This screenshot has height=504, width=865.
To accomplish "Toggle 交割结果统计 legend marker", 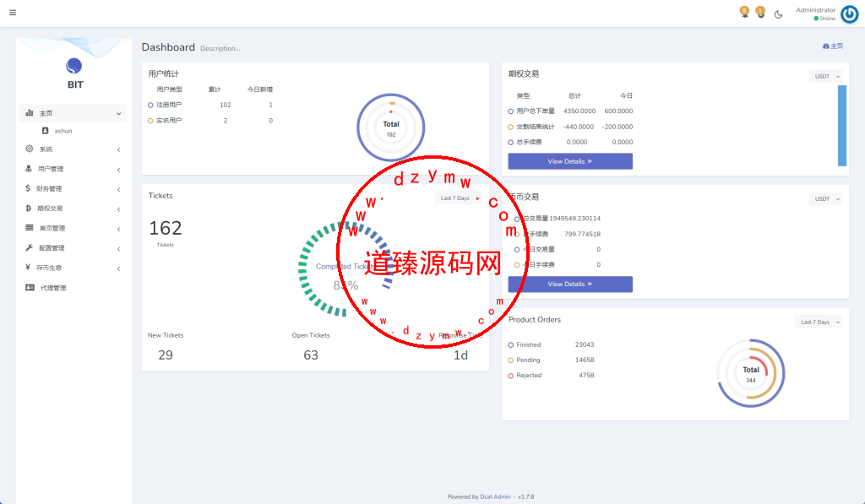I will point(511,127).
